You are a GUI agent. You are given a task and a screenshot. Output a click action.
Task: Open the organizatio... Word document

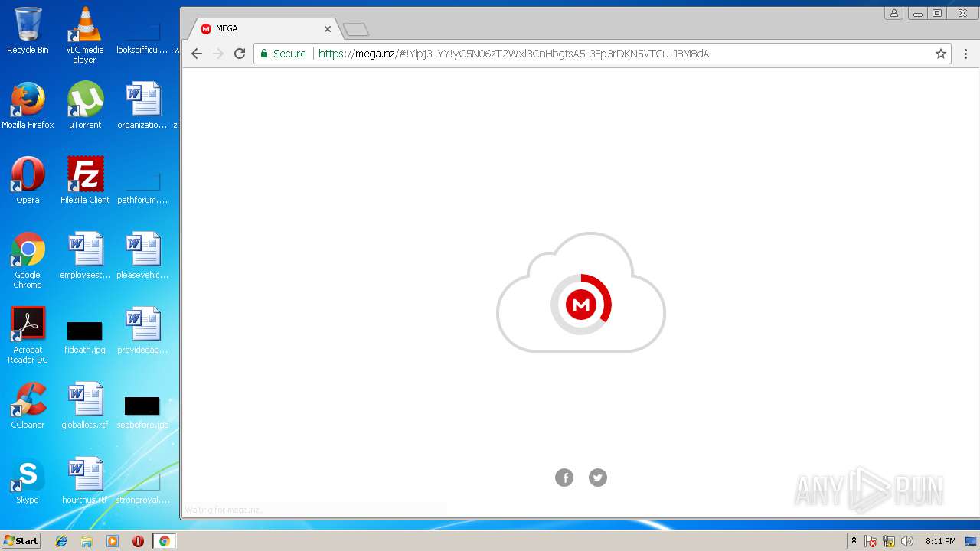tap(142, 106)
